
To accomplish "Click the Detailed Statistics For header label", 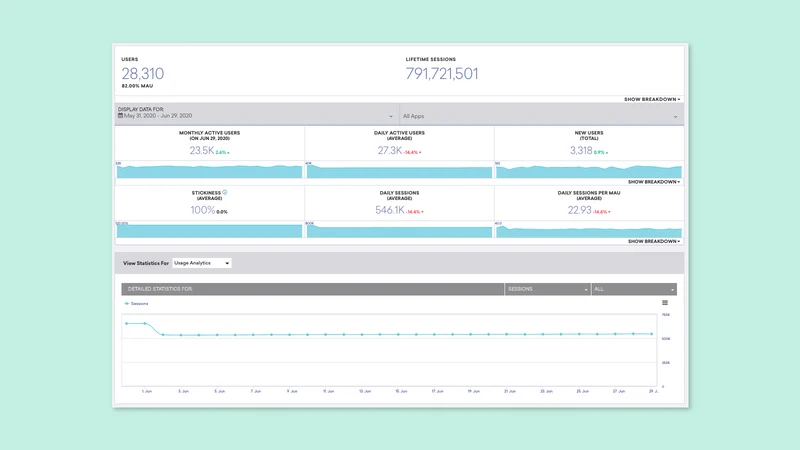I will click(160, 289).
